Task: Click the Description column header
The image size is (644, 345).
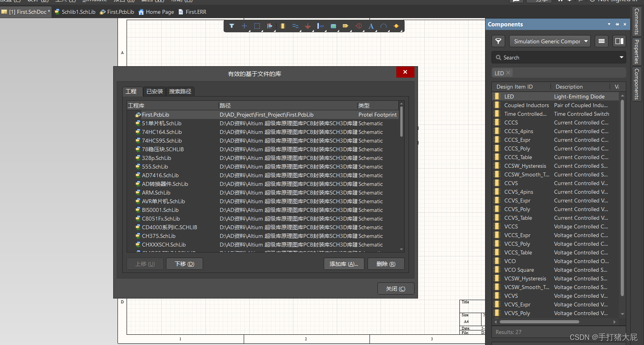Action: 580,87
